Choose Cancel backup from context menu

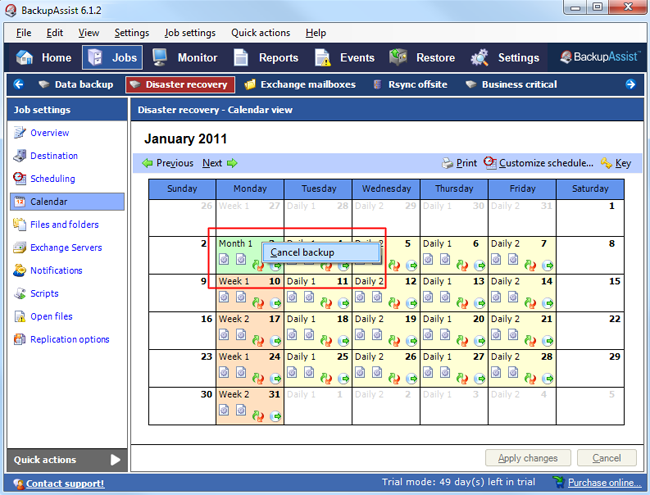point(321,252)
